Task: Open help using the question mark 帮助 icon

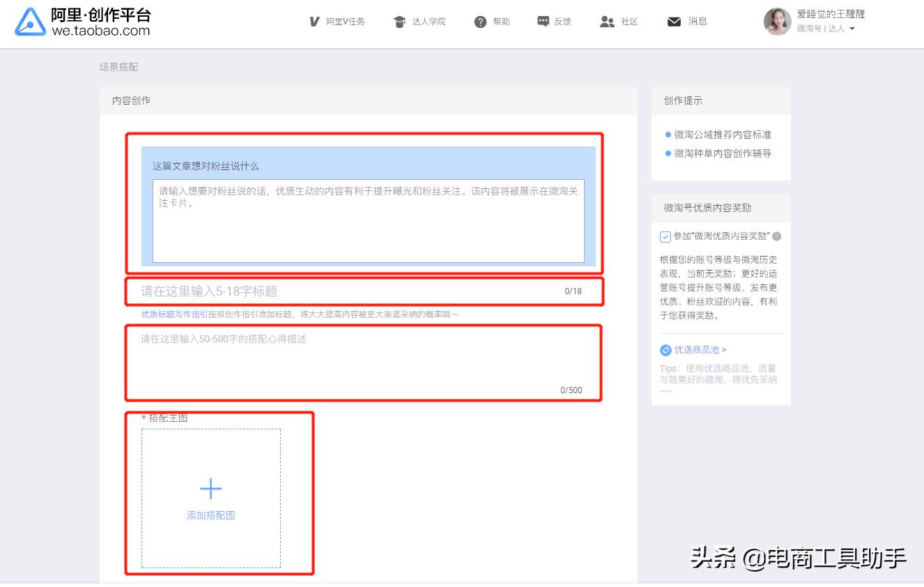Action: (x=479, y=21)
